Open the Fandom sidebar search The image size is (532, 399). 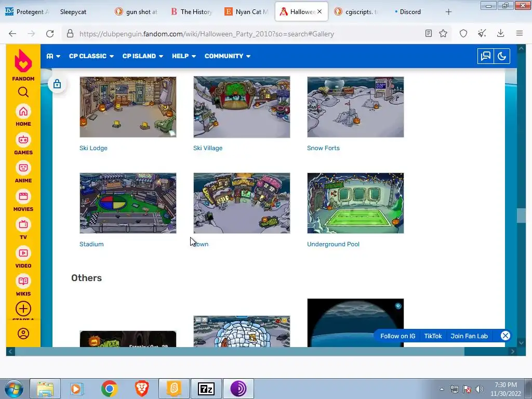tap(23, 92)
